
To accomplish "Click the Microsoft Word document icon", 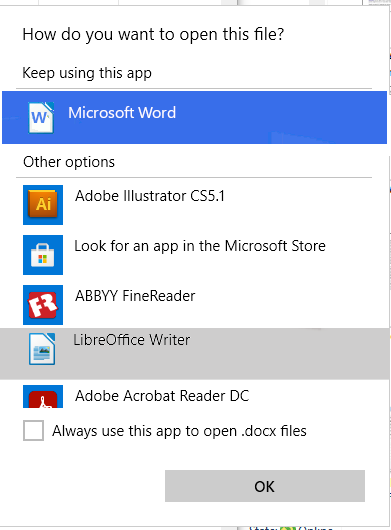I will coord(41,118).
